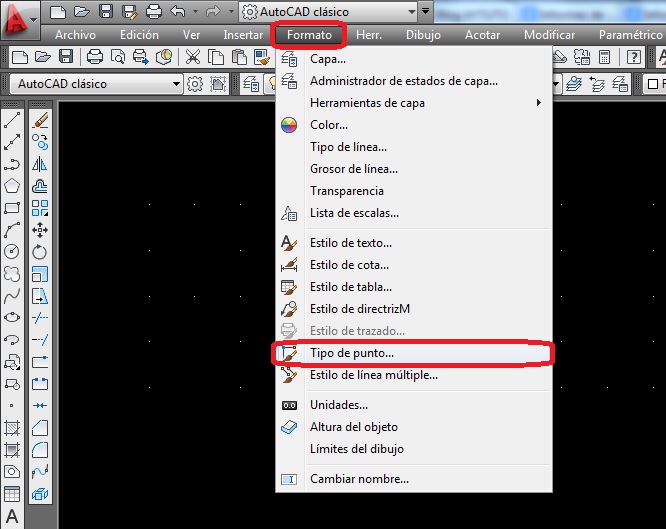The width and height of the screenshot is (666, 529).
Task: Expand the Herramientas de capa submenu
Action: [x=414, y=103]
